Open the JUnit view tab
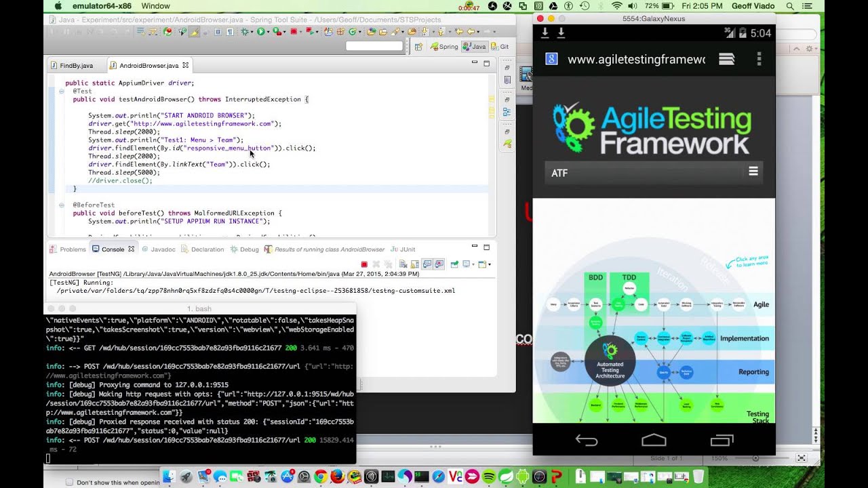The image size is (868, 488). (x=403, y=249)
